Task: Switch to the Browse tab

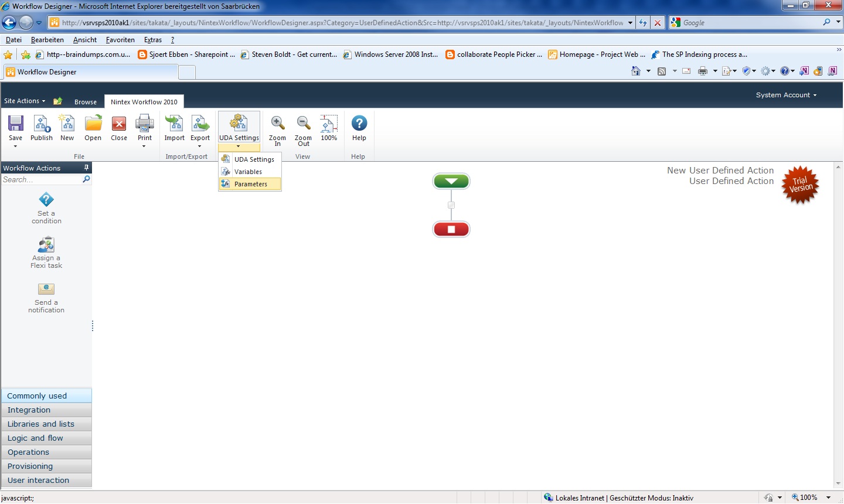Action: point(86,101)
